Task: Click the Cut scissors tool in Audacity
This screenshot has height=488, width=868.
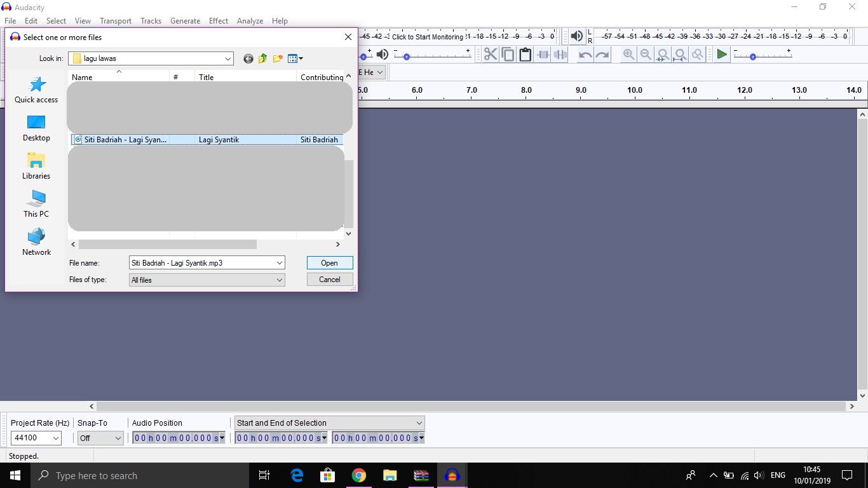Action: coord(491,55)
